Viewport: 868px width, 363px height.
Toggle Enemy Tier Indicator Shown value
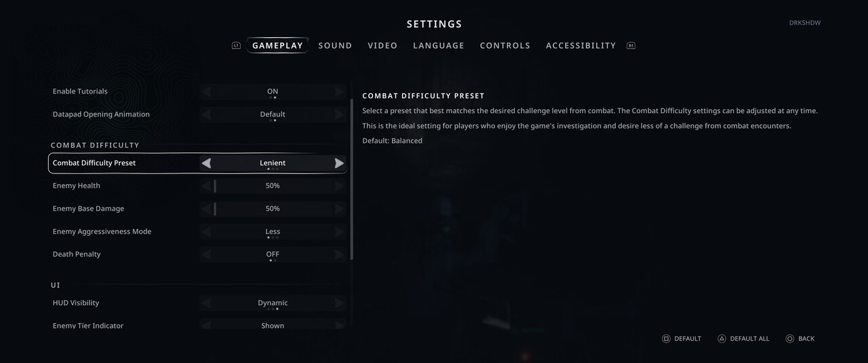[x=273, y=326]
